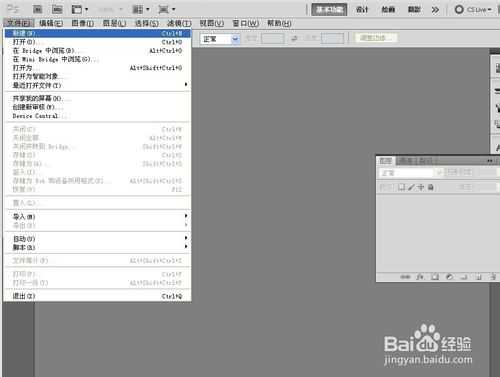Click the 调整边缘 button in options bar
Viewport: 500px width, 377px height.
pyautogui.click(x=376, y=38)
